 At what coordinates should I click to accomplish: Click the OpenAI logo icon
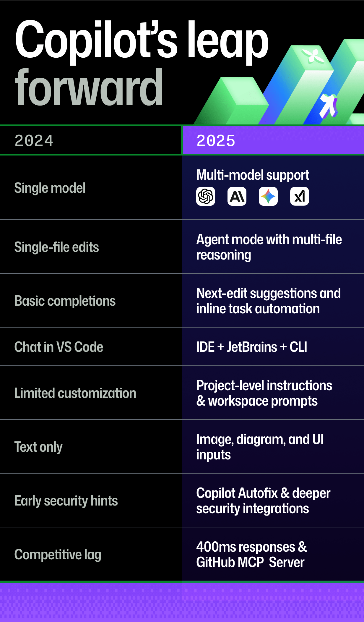pyautogui.click(x=206, y=196)
